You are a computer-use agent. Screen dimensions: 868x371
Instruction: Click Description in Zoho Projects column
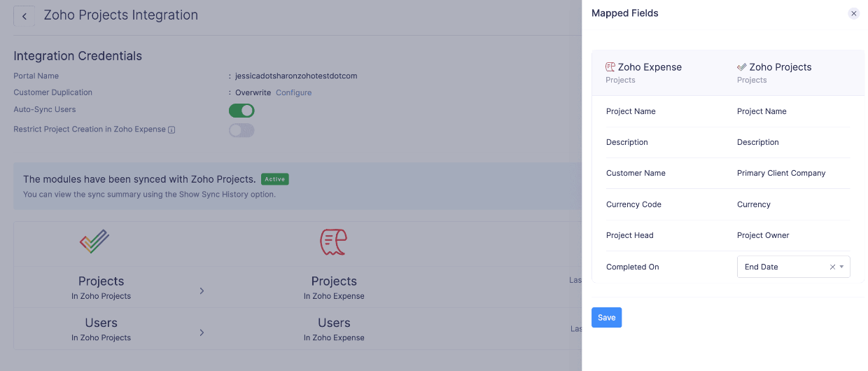click(x=757, y=142)
